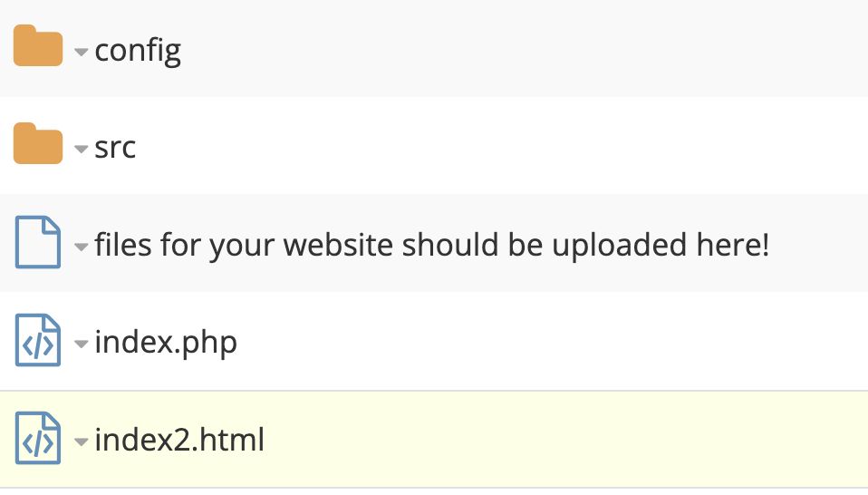Select the index.php file name
This screenshot has width=868, height=495.
pos(166,343)
